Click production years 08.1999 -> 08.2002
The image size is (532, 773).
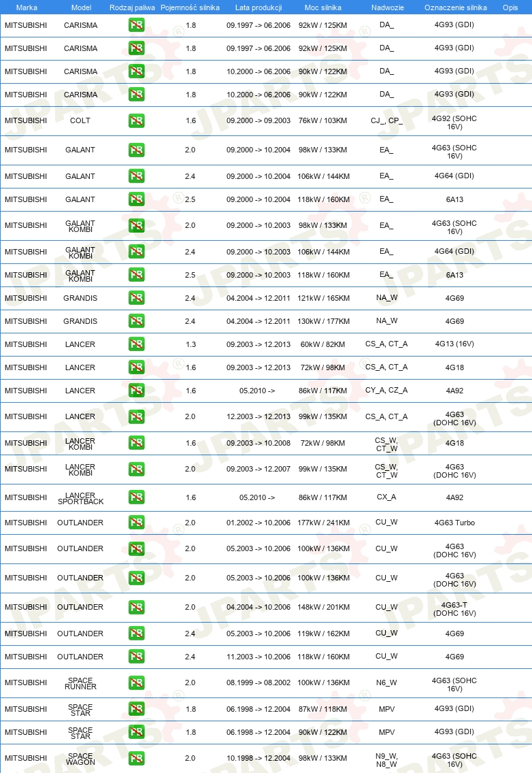(x=259, y=682)
